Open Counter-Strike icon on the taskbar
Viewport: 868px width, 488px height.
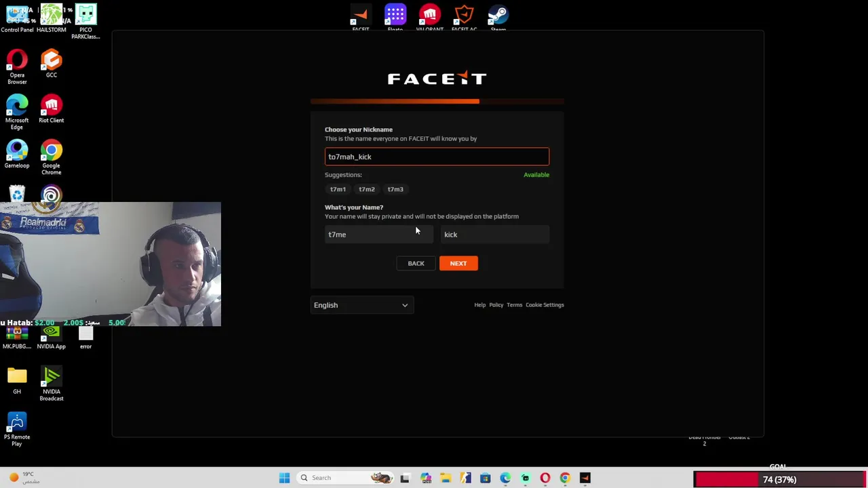click(x=465, y=478)
